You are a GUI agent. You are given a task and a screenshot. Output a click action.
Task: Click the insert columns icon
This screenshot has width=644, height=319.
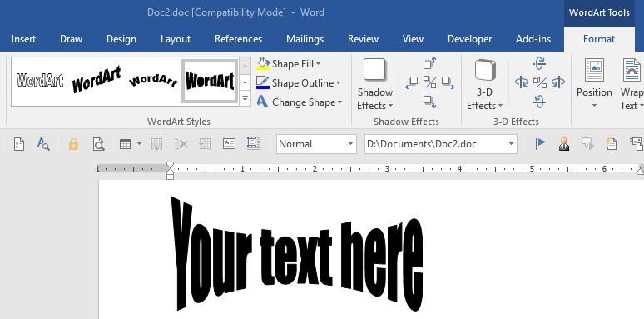click(x=205, y=144)
